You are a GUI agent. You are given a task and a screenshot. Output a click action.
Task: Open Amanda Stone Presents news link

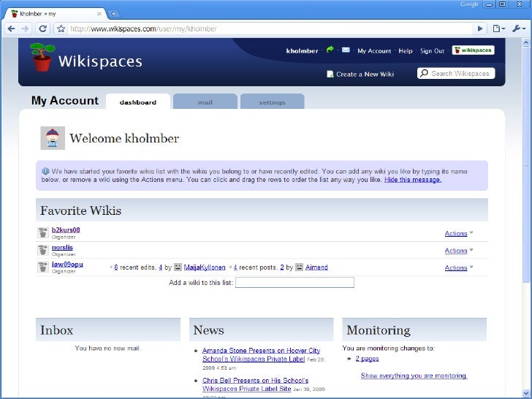(262, 354)
